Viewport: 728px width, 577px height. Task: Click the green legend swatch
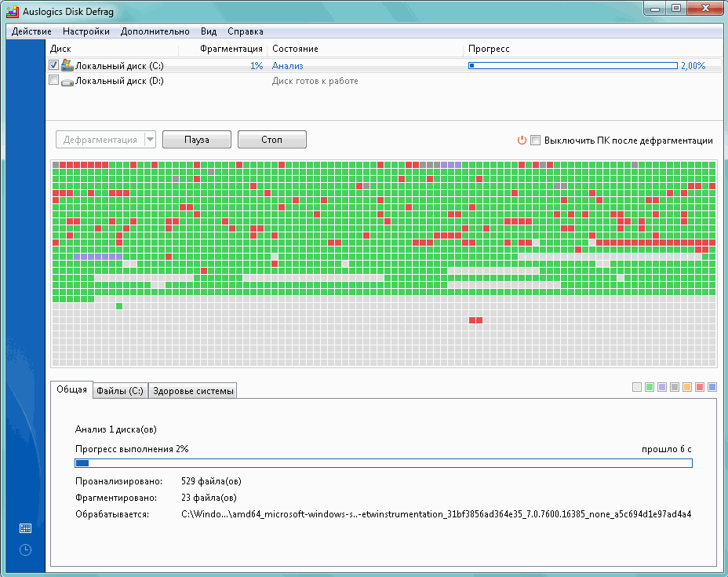(x=650, y=387)
